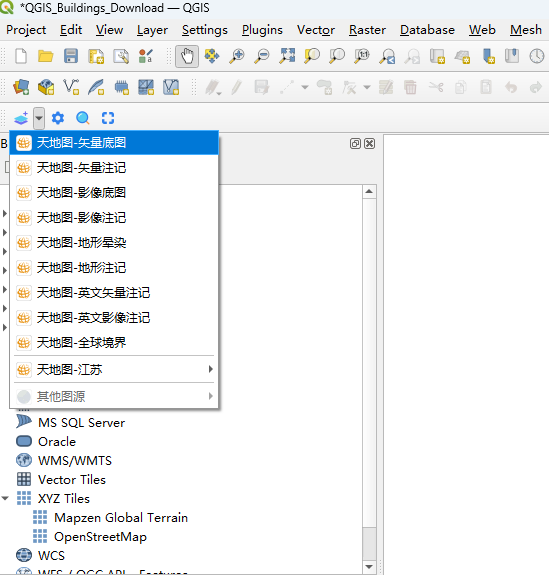
Task: Select the Zoom In magnifier tool
Action: 237,56
